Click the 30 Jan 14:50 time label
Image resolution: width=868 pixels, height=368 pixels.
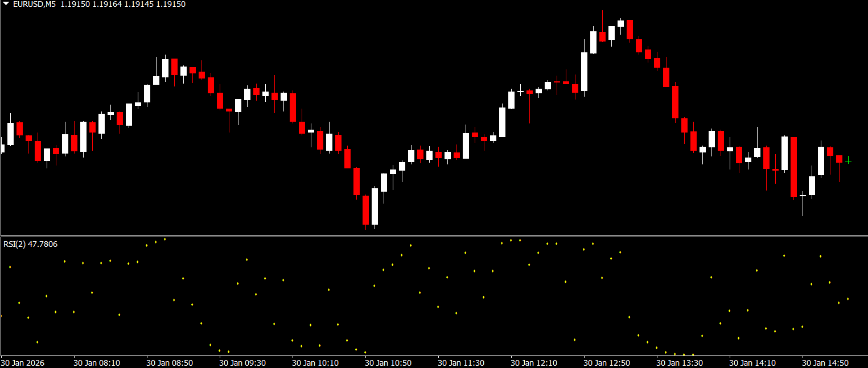pyautogui.click(x=825, y=362)
